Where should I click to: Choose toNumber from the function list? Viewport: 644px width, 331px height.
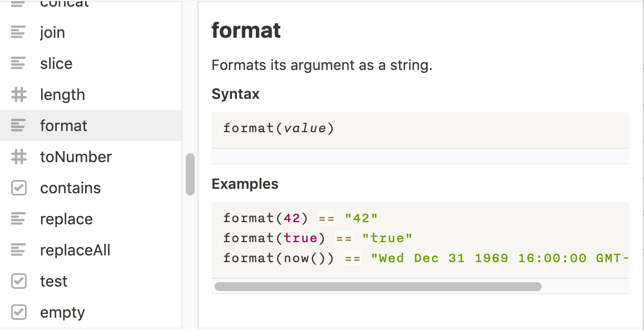pyautogui.click(x=76, y=157)
